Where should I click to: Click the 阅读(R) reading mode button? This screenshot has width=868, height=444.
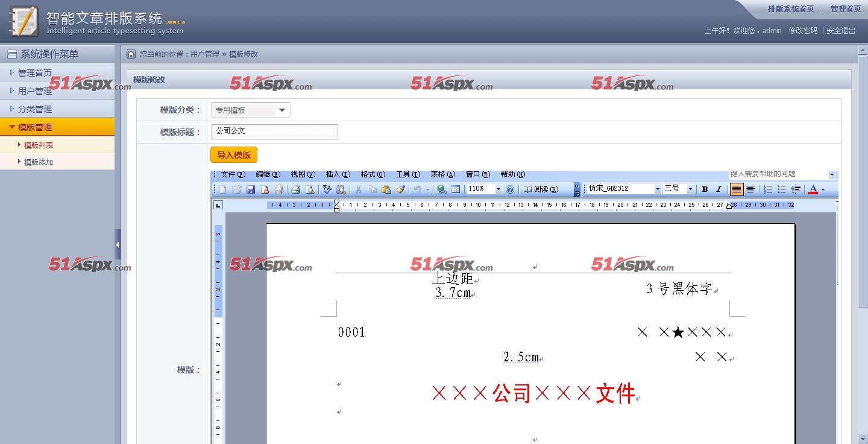coord(541,189)
